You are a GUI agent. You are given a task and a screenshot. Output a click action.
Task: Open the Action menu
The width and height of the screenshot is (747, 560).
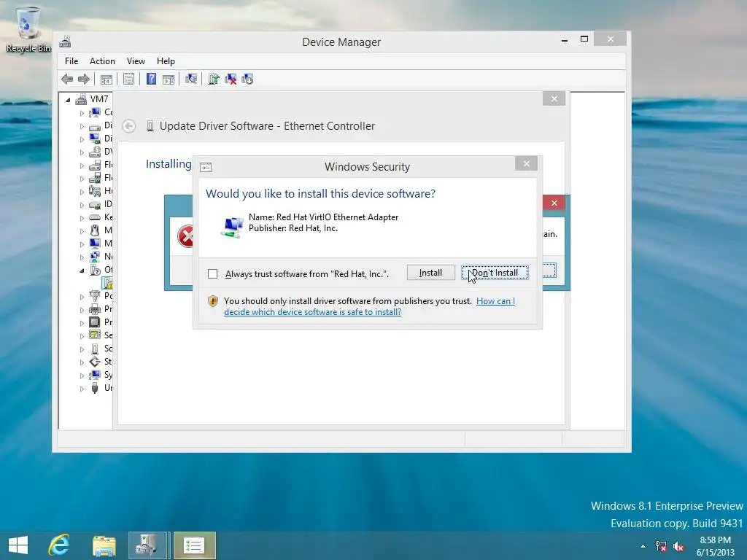coord(102,61)
